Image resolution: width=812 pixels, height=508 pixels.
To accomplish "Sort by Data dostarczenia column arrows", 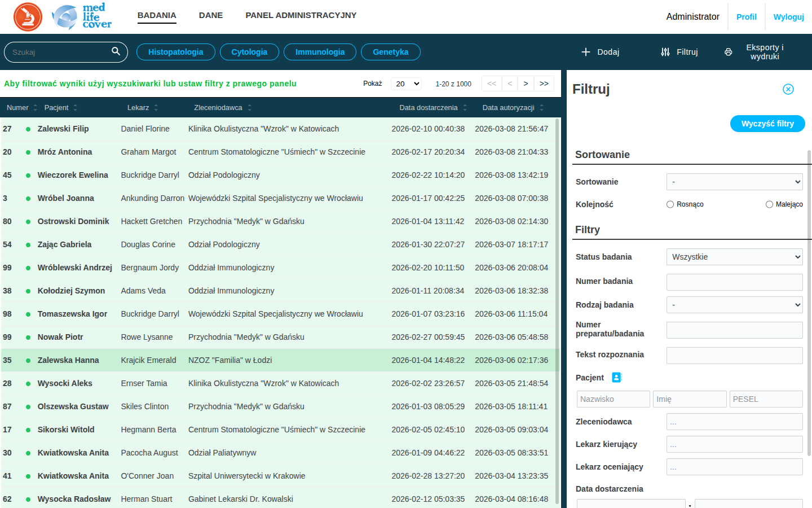I will tap(465, 108).
